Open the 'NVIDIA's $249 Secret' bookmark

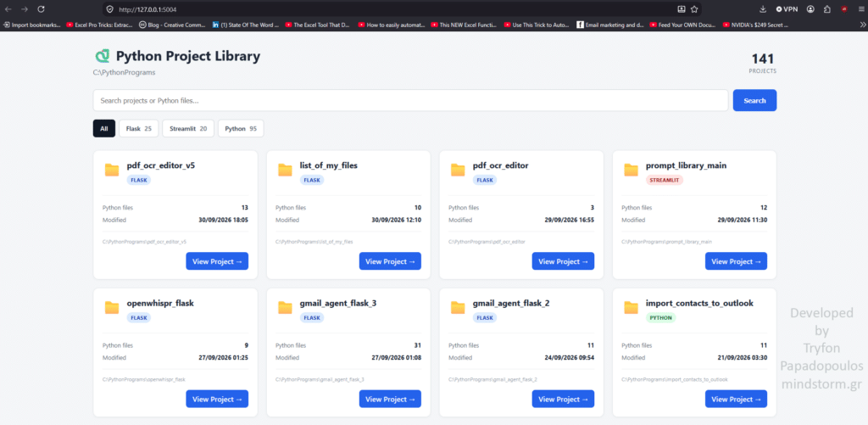[755, 25]
